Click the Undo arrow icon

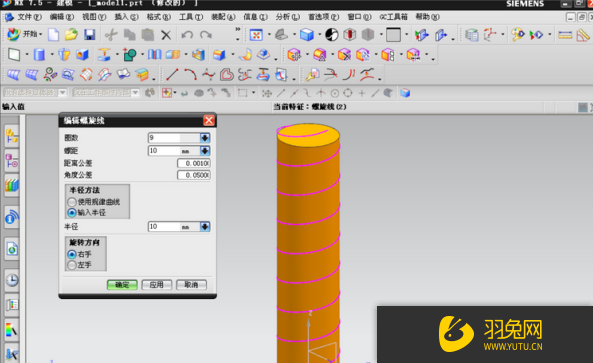click(x=187, y=35)
